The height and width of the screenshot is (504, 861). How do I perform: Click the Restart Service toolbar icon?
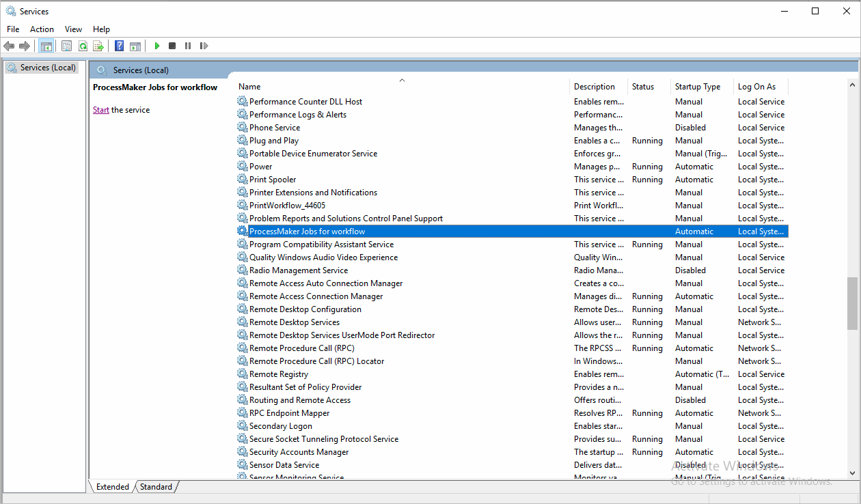point(204,46)
